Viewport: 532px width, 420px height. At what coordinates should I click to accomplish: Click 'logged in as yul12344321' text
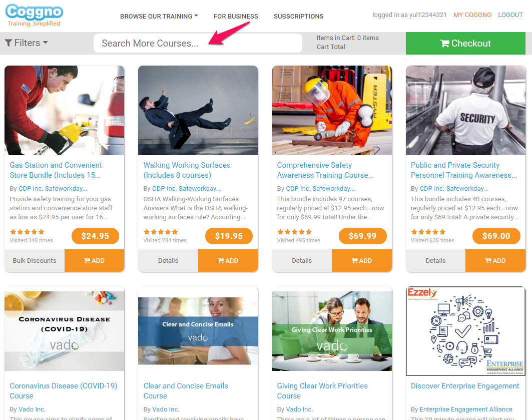(x=409, y=15)
